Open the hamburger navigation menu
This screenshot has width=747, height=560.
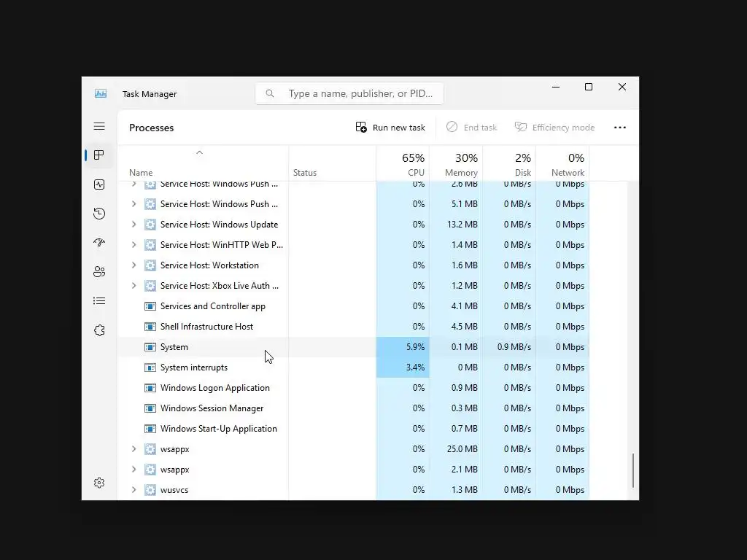99,126
